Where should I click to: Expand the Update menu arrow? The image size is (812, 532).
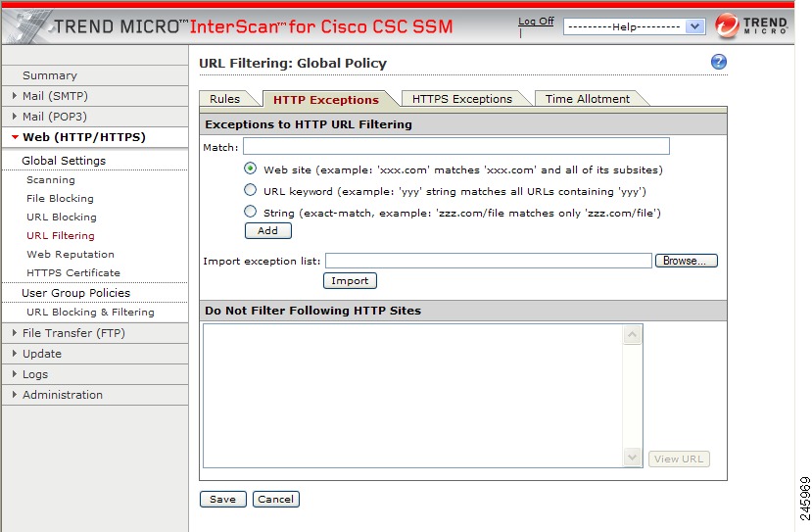click(x=15, y=354)
